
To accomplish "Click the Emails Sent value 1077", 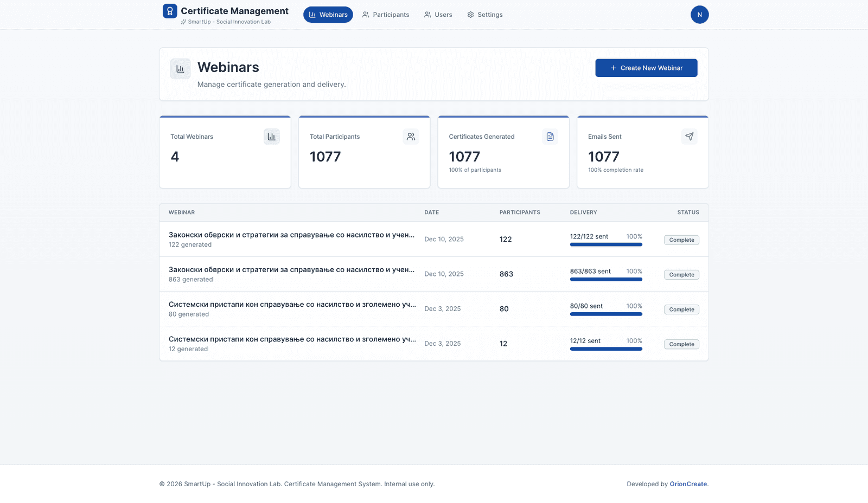I will [604, 157].
